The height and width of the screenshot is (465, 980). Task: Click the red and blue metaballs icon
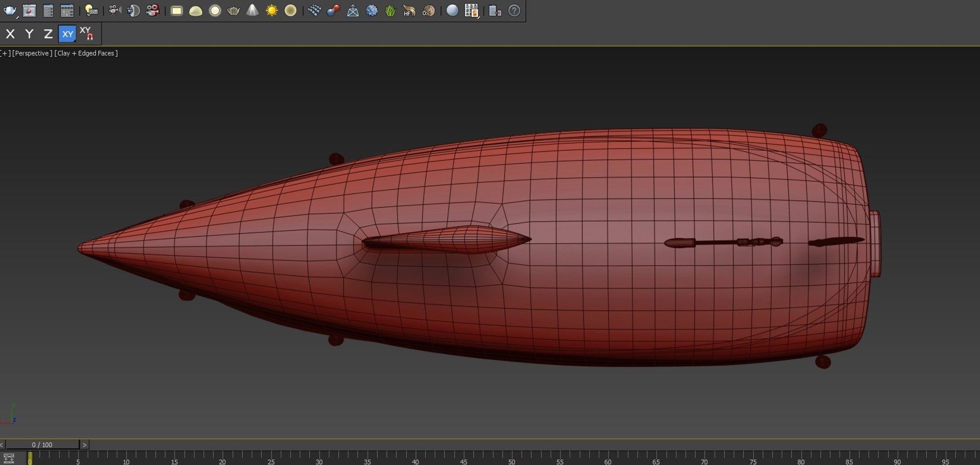tap(333, 11)
